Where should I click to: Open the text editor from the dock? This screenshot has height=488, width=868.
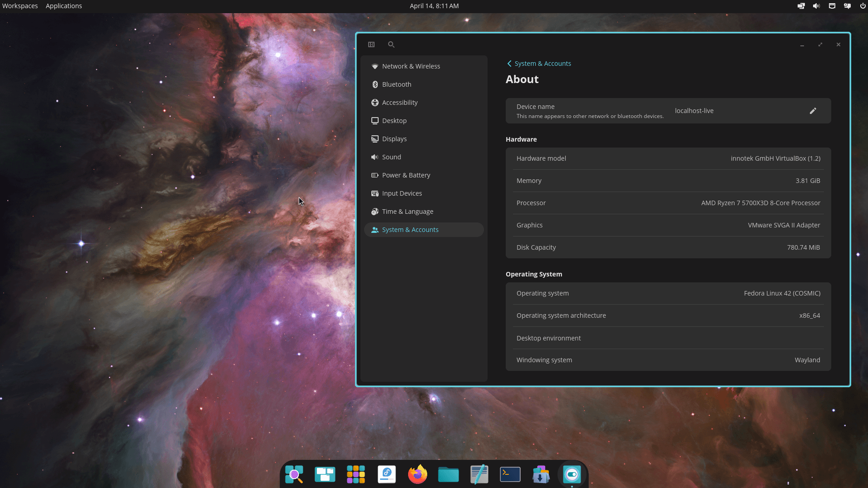coord(479,474)
